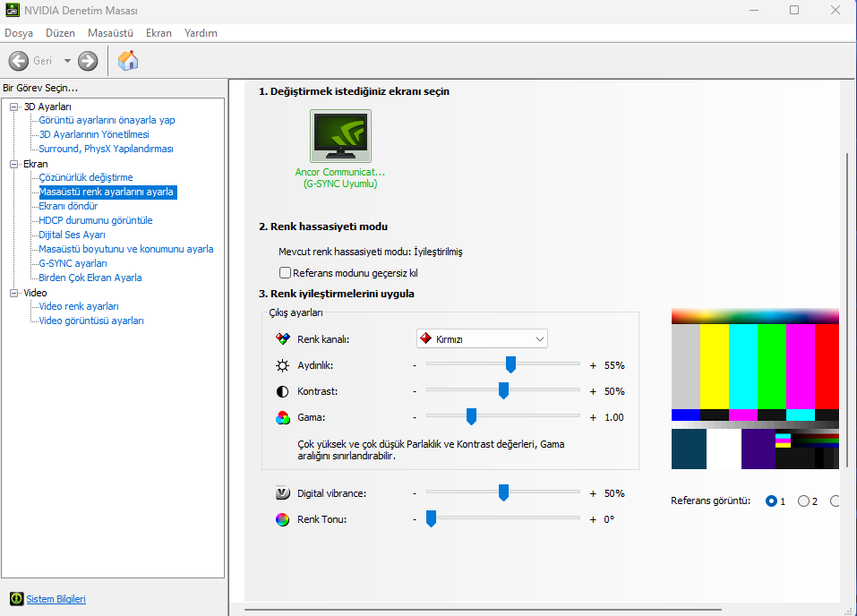Select Referans görüntü option 2
Screen dimensions: 857x616
click(x=803, y=500)
